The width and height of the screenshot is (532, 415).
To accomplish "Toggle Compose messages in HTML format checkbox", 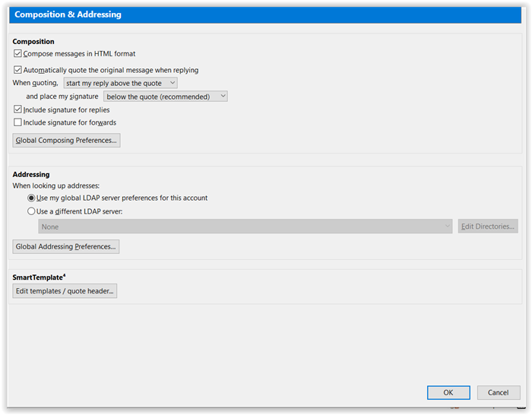I will pyautogui.click(x=17, y=54).
